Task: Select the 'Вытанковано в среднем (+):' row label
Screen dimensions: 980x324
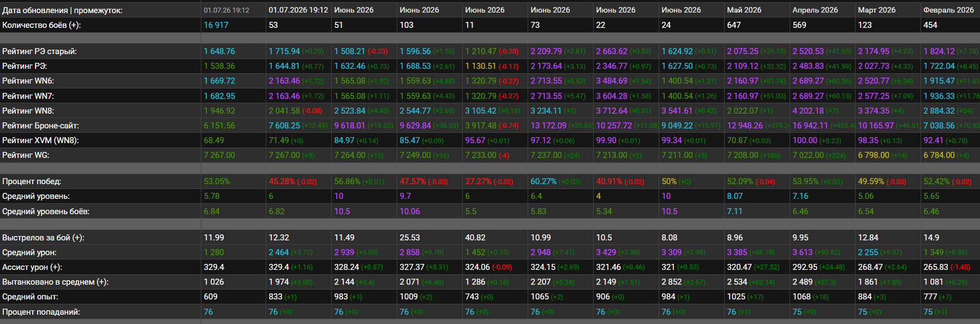Action: click(x=55, y=281)
